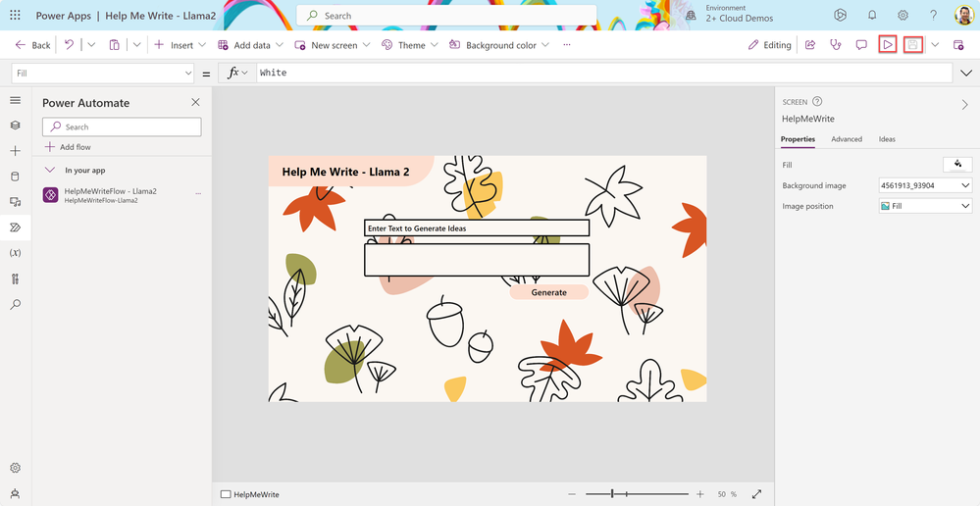Open the Environment picker
Image resolution: width=980 pixels, height=506 pixels.
tap(731, 15)
